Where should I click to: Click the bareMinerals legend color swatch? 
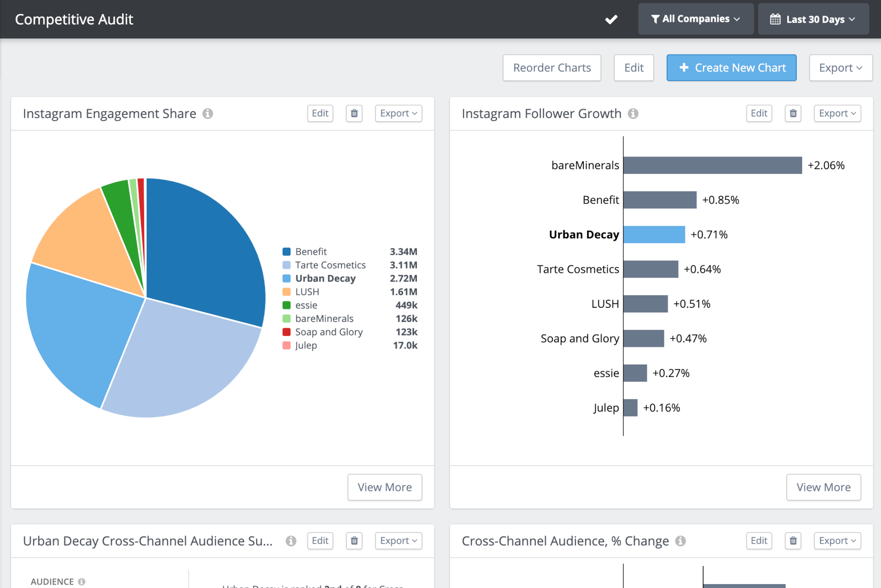pos(286,318)
